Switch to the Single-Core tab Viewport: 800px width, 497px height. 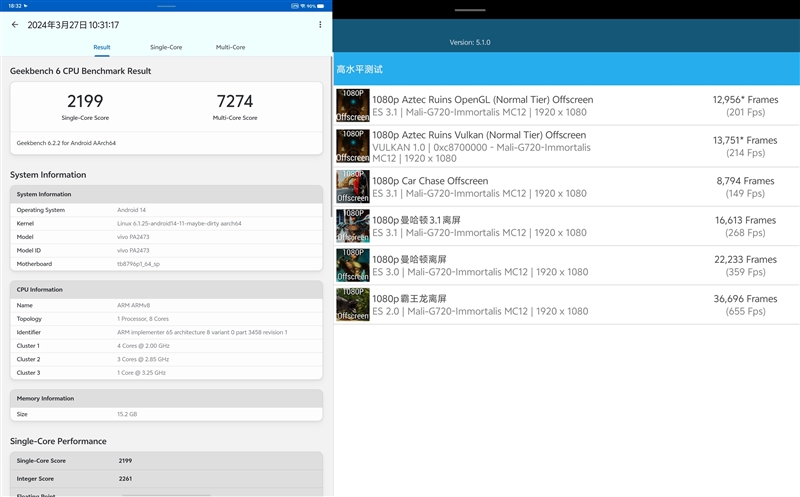(166, 47)
